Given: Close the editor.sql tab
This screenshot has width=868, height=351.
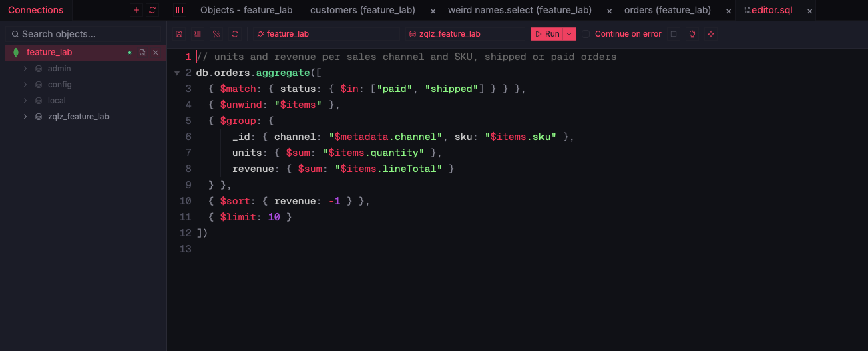Looking at the screenshot, I should 810,11.
